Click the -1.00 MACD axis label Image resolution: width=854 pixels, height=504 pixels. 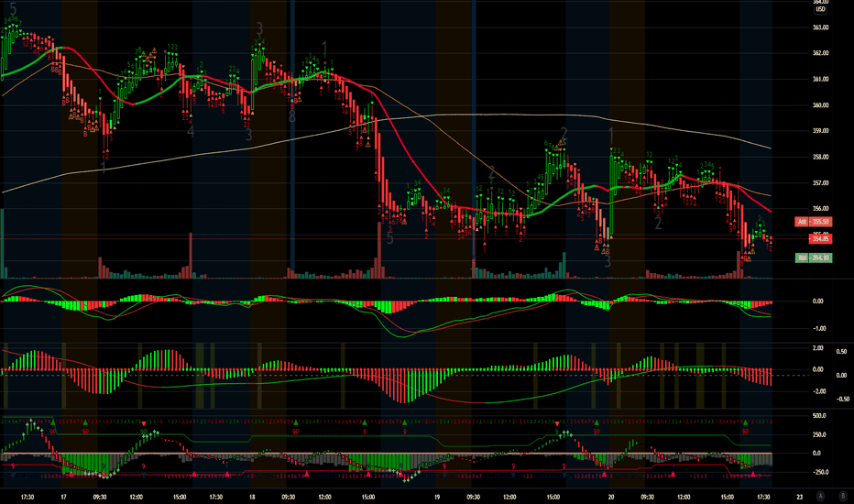pyautogui.click(x=818, y=329)
